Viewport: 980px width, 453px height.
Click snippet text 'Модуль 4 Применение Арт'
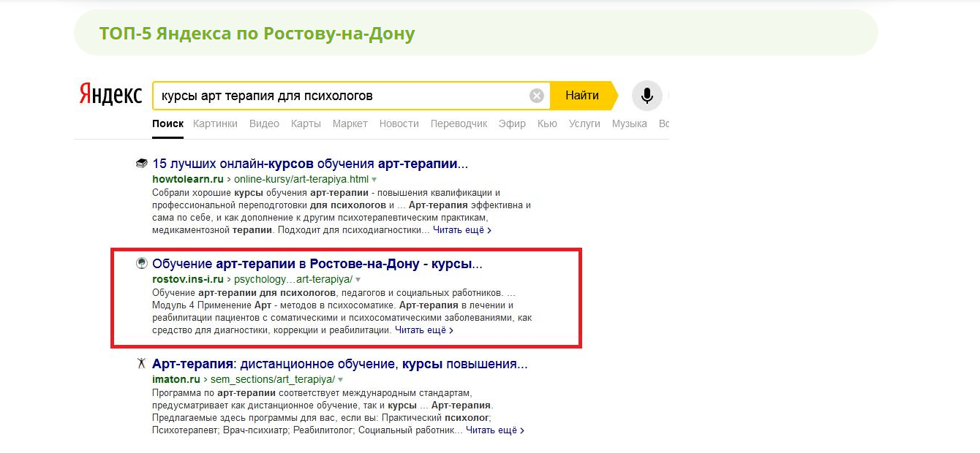pos(210,305)
